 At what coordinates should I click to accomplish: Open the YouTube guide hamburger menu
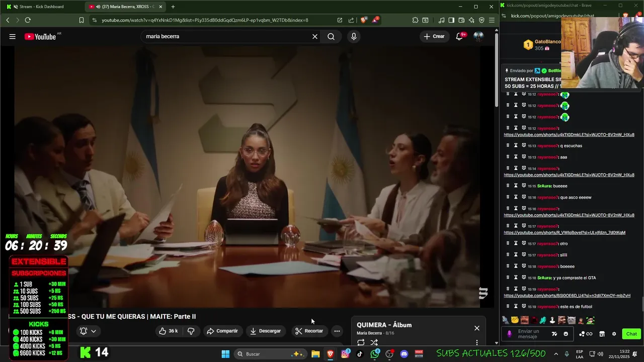click(x=13, y=36)
